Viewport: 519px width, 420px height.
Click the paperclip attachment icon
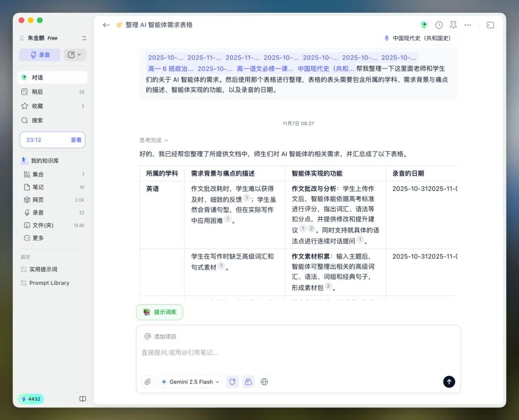[x=148, y=382]
